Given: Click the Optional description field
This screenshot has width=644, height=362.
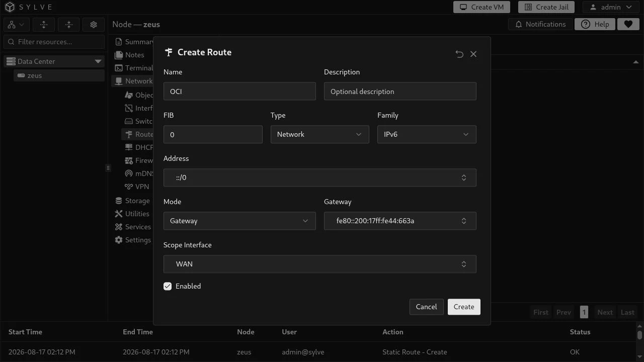Looking at the screenshot, I should tap(400, 92).
